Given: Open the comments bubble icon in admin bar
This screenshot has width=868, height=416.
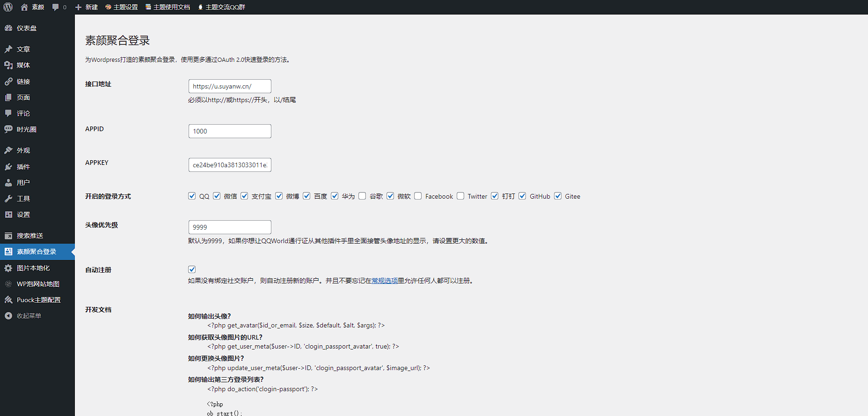Looking at the screenshot, I should (56, 7).
